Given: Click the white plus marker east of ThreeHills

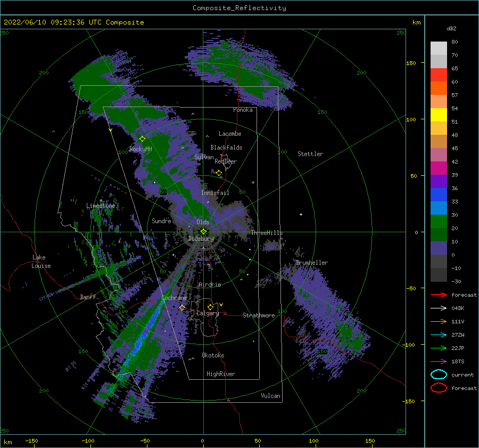Looking at the screenshot, I should pos(301,214).
